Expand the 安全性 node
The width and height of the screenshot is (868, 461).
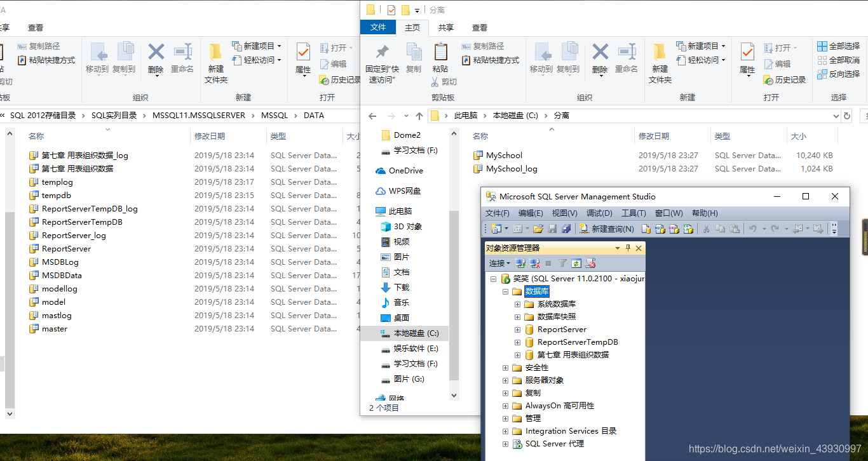coord(506,368)
